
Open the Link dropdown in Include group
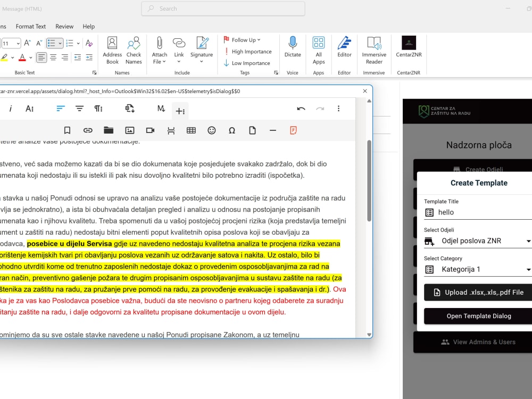pos(179,61)
